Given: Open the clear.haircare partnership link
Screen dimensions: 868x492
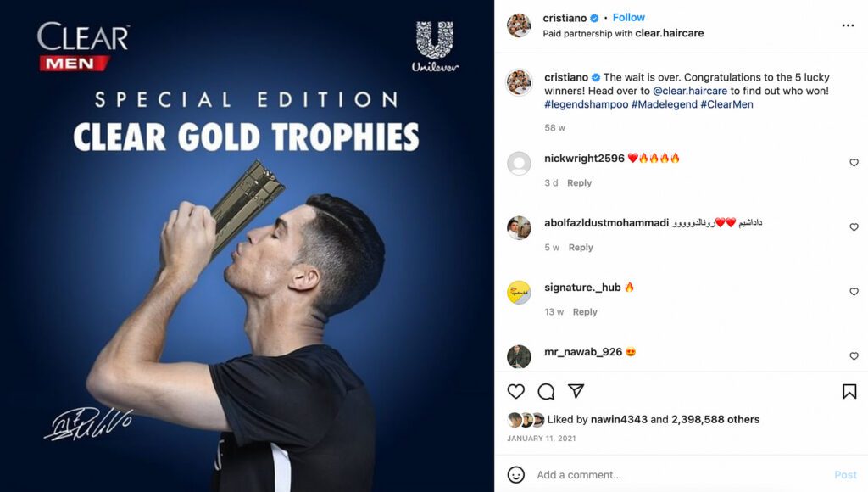Looking at the screenshot, I should [x=670, y=33].
